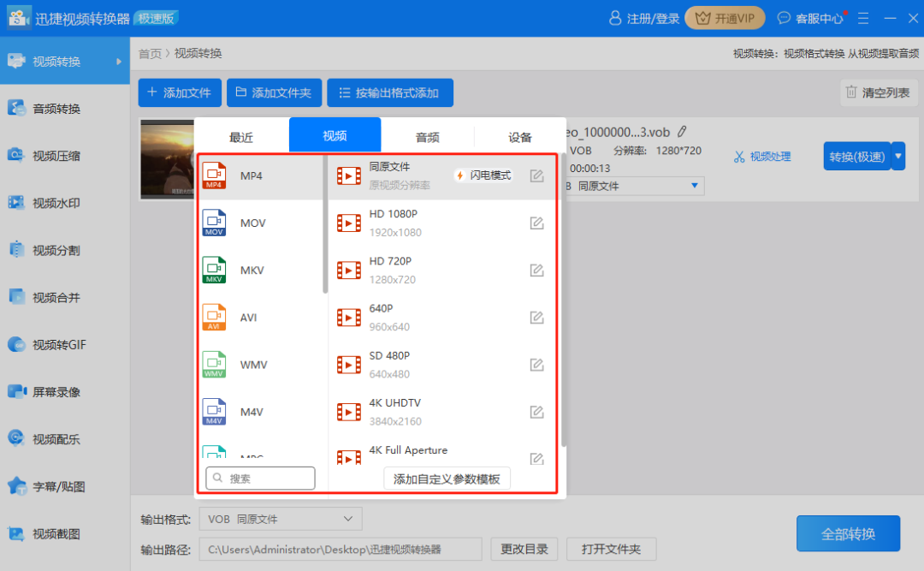Viewport: 924px width, 571px height.
Task: Open the 输出格式 combo box
Action: [281, 519]
